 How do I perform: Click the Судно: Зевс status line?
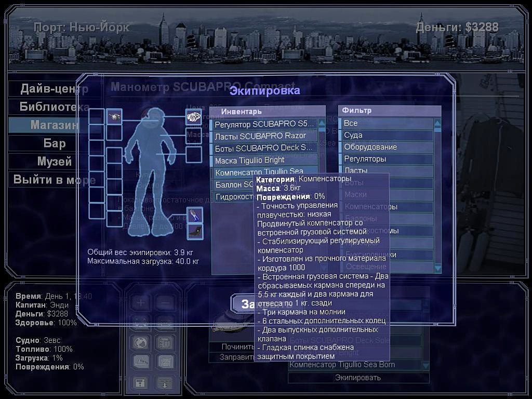coord(38,340)
